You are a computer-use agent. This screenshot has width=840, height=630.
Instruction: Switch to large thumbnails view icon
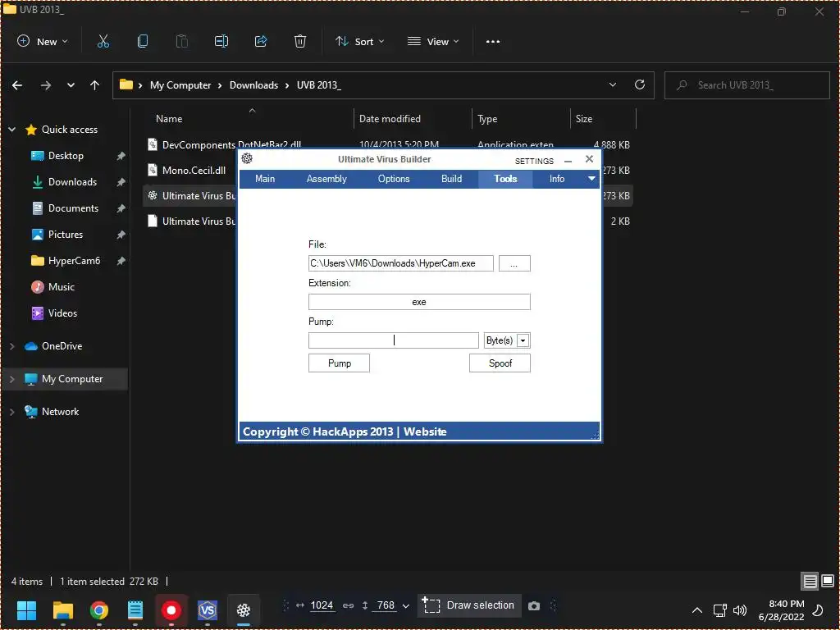(x=828, y=581)
